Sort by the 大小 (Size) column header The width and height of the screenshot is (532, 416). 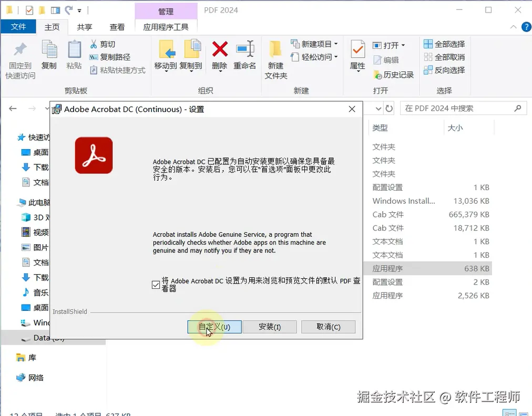[469, 128]
